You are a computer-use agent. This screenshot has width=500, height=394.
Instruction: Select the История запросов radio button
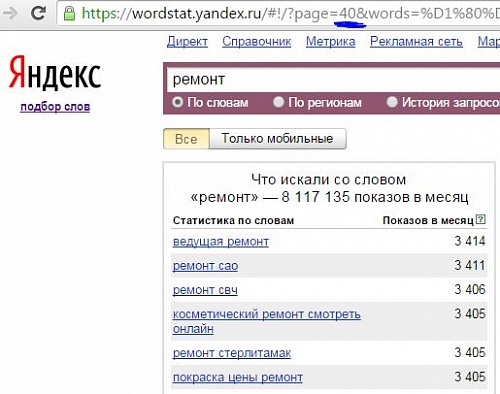(392, 102)
